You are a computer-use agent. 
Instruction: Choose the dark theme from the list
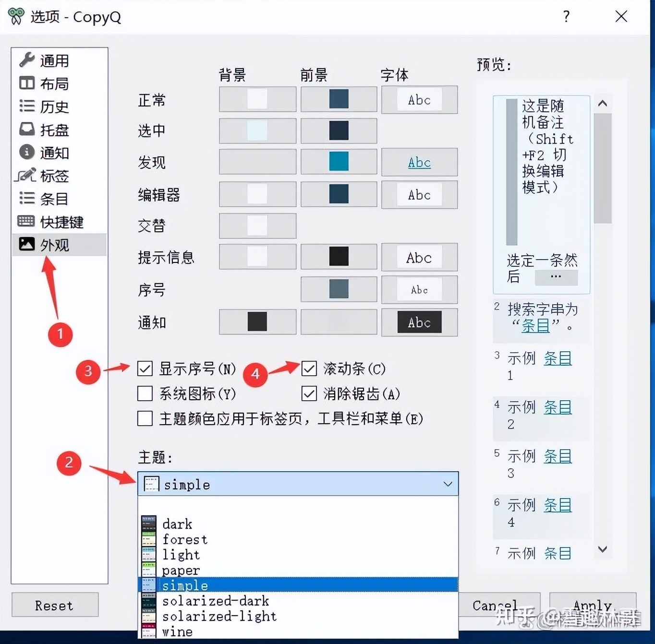[298, 524]
